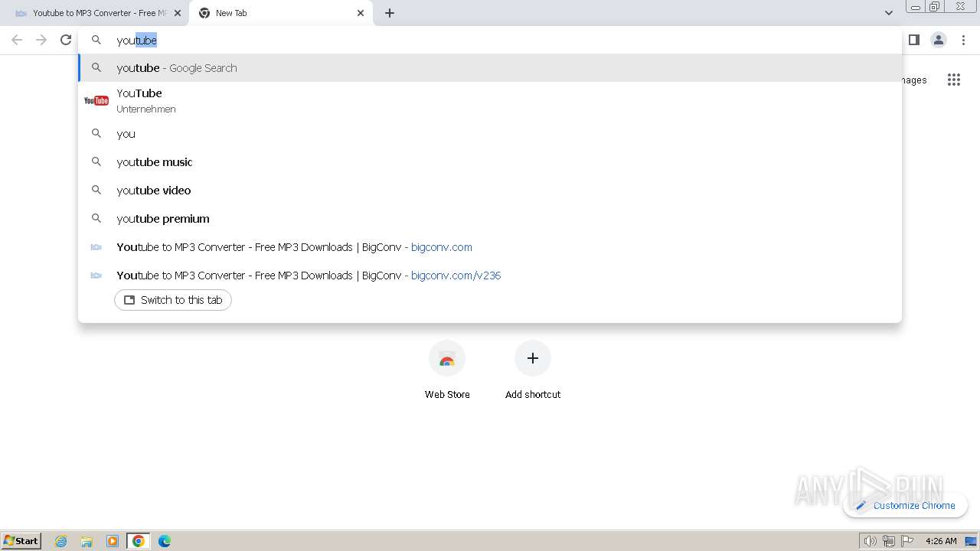Image resolution: width=980 pixels, height=551 pixels.
Task: Select the 'youtube video' suggestion
Action: click(490, 191)
